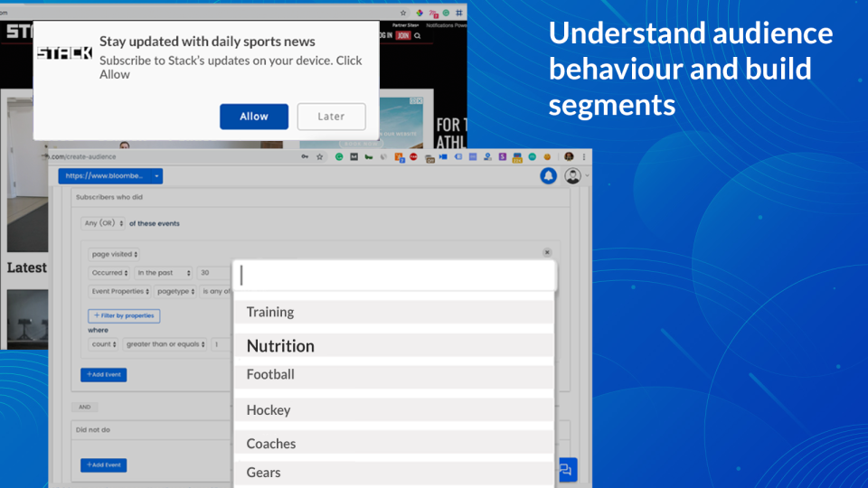The image size is (868, 488).
Task: Open the green Grammarly extension icon
Action: point(339,157)
